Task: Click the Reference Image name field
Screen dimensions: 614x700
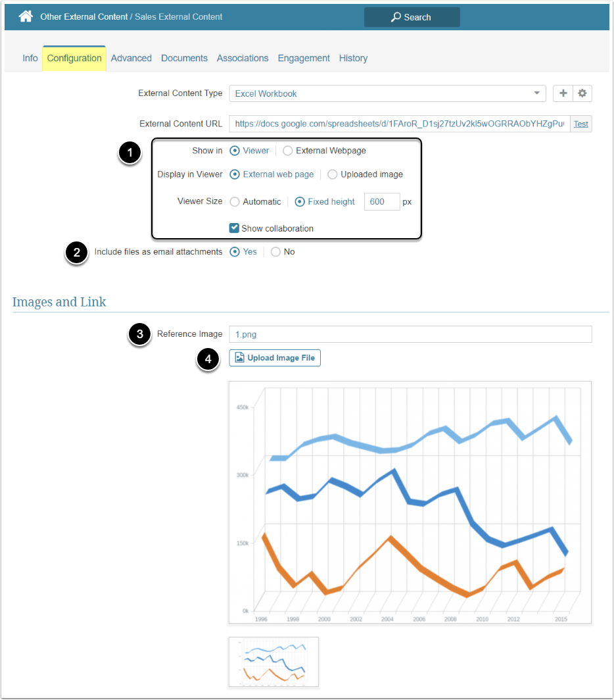Action: pyautogui.click(x=410, y=334)
